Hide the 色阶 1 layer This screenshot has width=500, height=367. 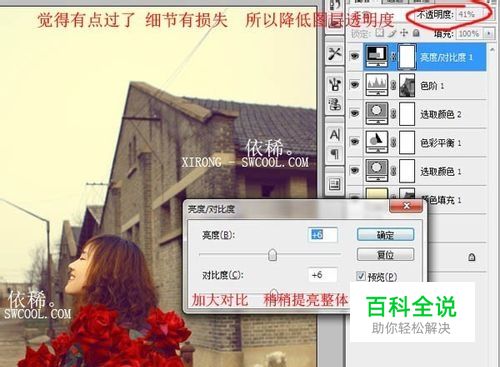[x=355, y=85]
